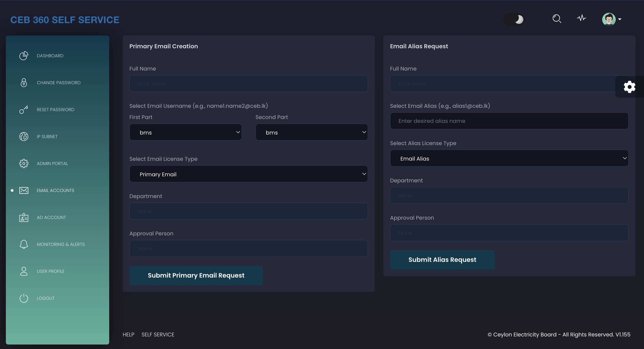Open the floating settings gear panel
This screenshot has height=349, width=644.
click(x=629, y=87)
